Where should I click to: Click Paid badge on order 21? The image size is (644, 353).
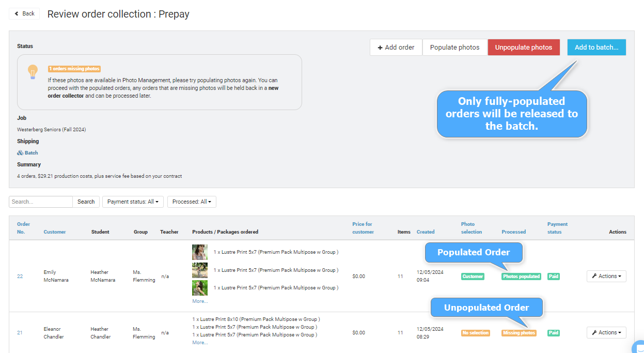pyautogui.click(x=554, y=333)
